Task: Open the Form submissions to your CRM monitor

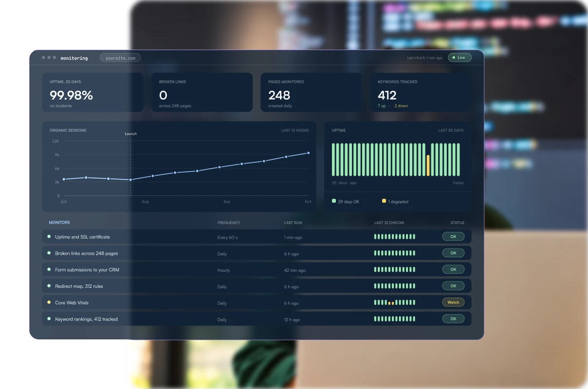Action: click(257, 269)
